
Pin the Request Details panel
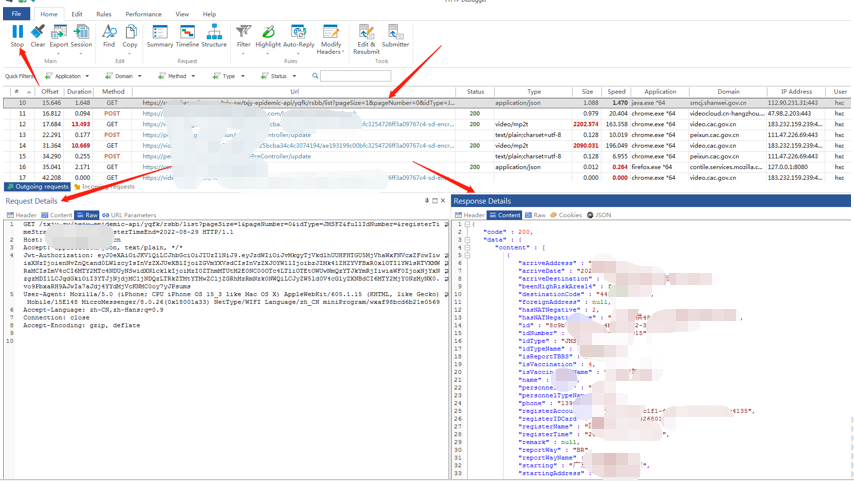coord(427,200)
